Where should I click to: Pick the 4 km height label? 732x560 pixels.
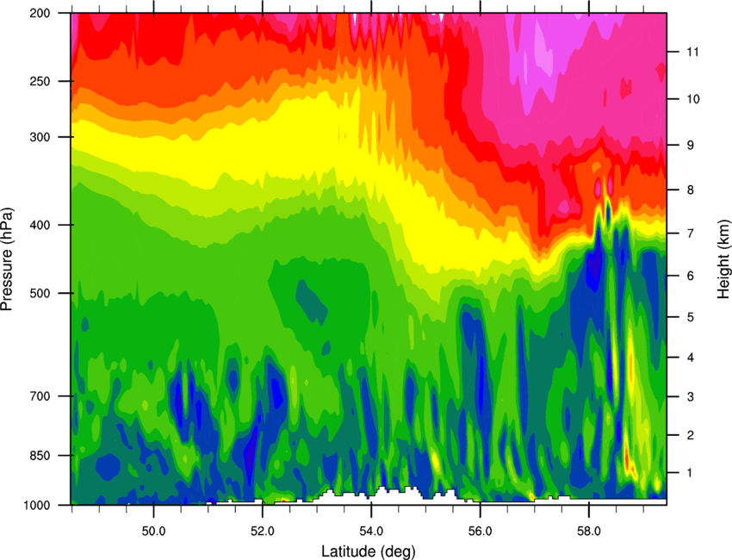click(x=691, y=358)
